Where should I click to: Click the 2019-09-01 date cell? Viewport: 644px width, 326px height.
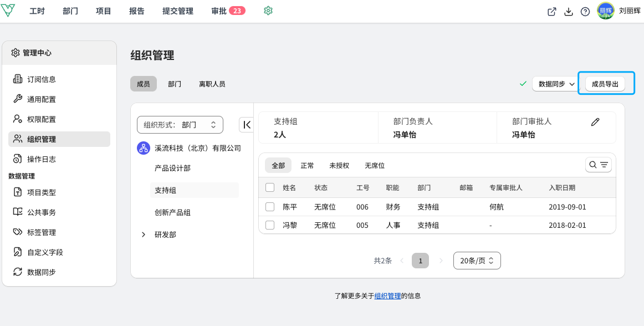[567, 207]
